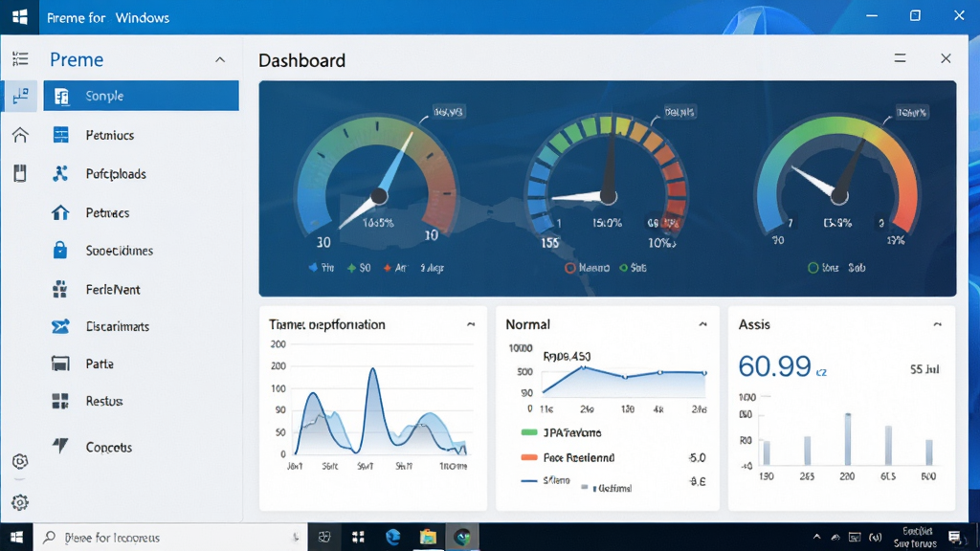Click Discarimarts sidebar label
980x551 pixels.
118,326
